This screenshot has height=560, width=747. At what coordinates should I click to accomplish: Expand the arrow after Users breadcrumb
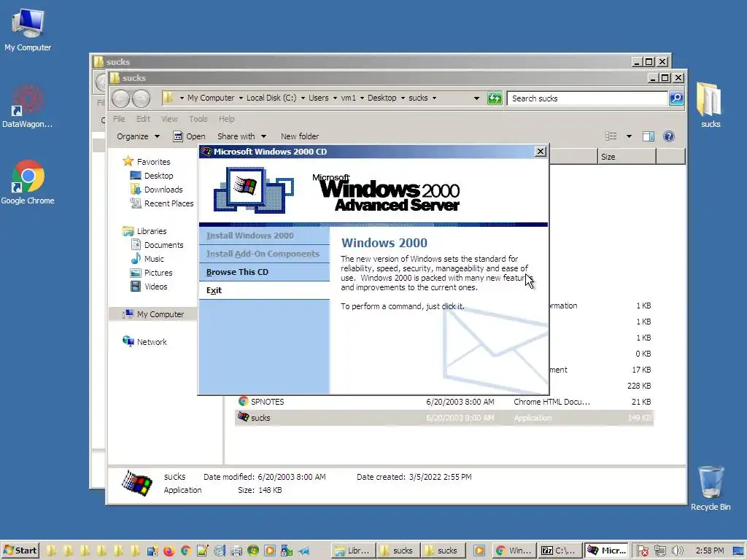pos(335,98)
